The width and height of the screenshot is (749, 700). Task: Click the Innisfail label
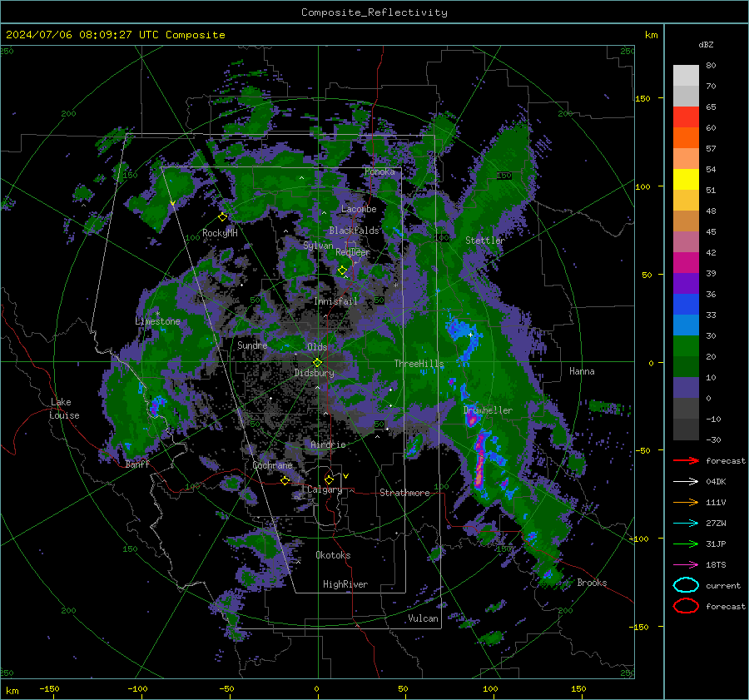point(335,301)
